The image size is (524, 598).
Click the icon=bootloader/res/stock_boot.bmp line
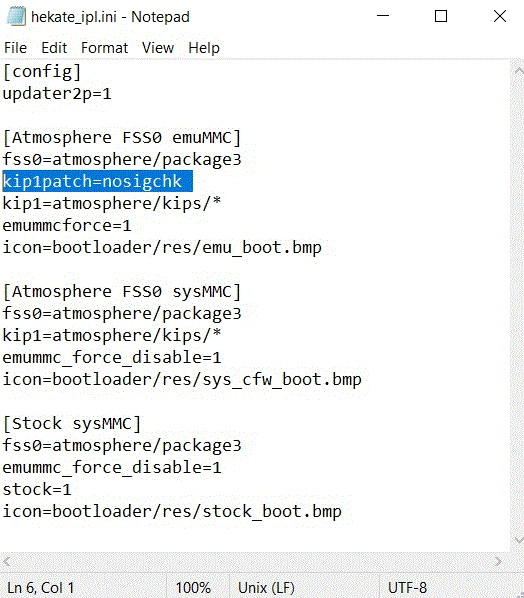(172, 511)
